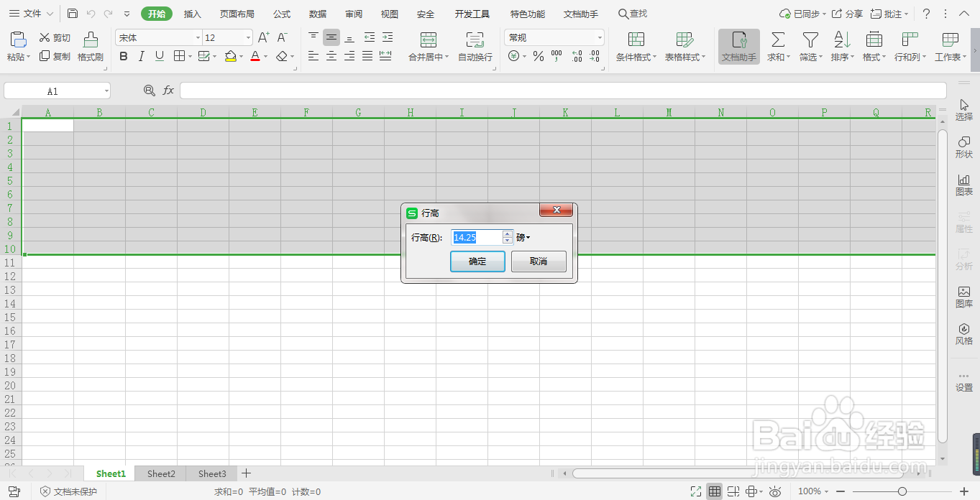Click the Document Assistant (文档助手) ribbon button

[x=739, y=47]
